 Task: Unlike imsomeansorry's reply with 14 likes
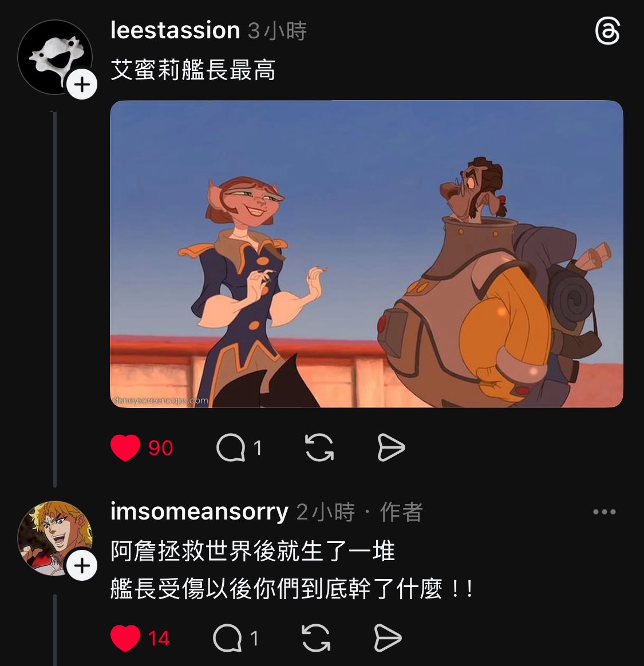click(x=125, y=639)
